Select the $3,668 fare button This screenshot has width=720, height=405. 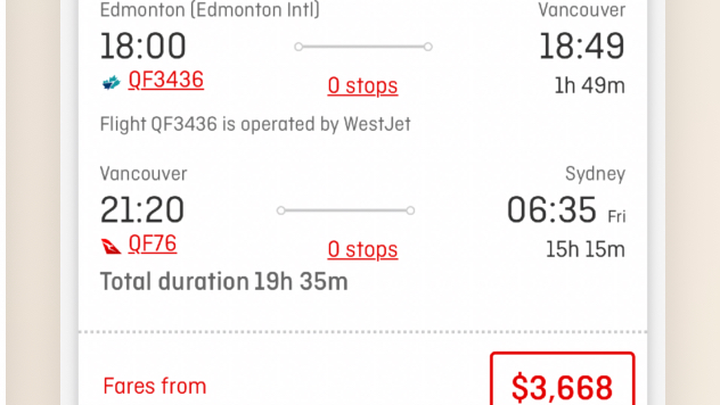coord(562,380)
